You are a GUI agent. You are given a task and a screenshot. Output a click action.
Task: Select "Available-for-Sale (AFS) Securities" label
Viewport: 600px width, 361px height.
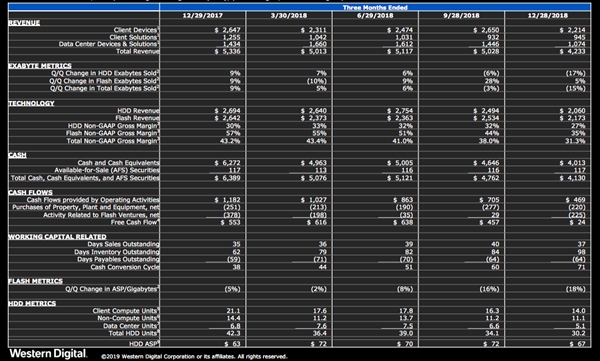tap(107, 170)
